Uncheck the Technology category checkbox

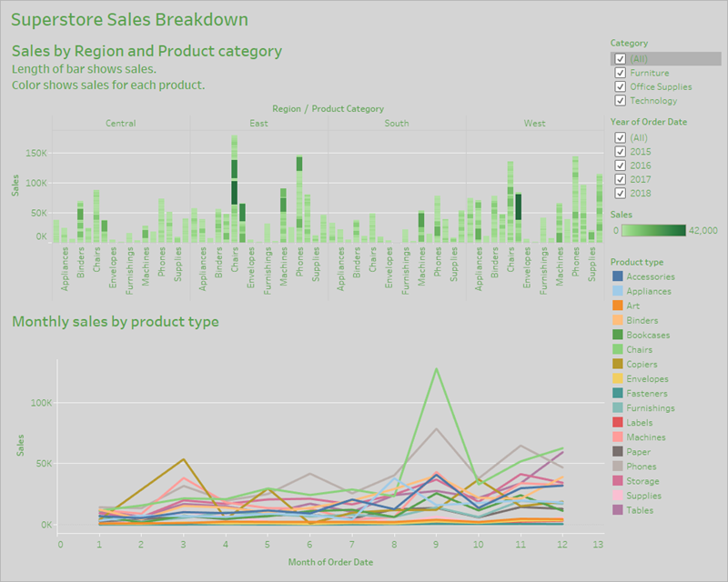point(620,101)
